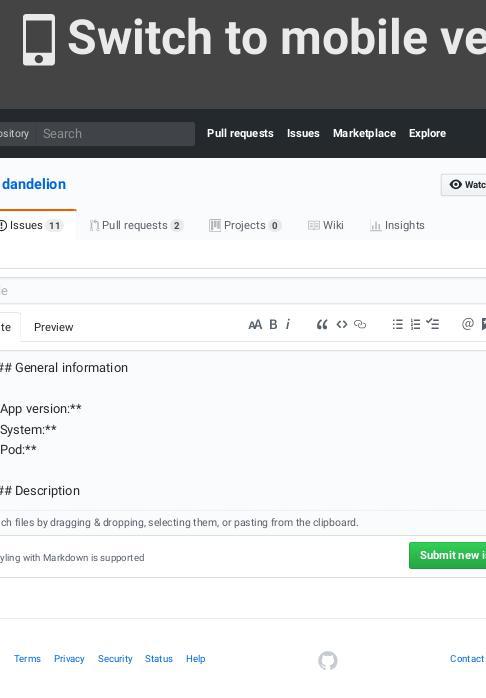Click the green Submit new issue button
This screenshot has height=698, width=486.
tap(447, 556)
